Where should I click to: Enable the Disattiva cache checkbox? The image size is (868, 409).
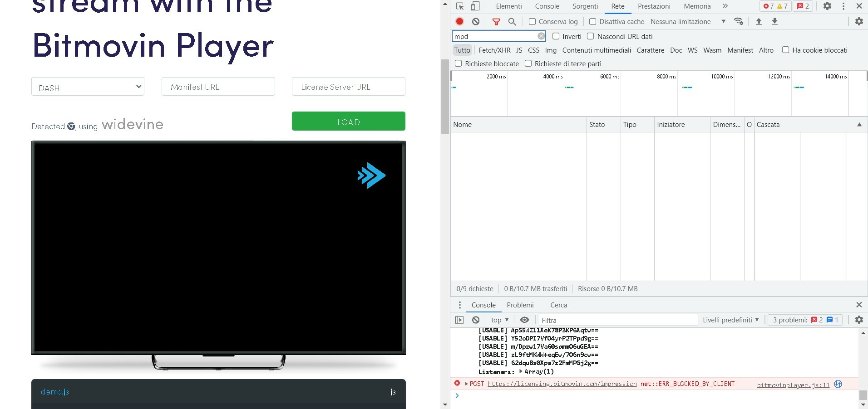click(x=593, y=22)
